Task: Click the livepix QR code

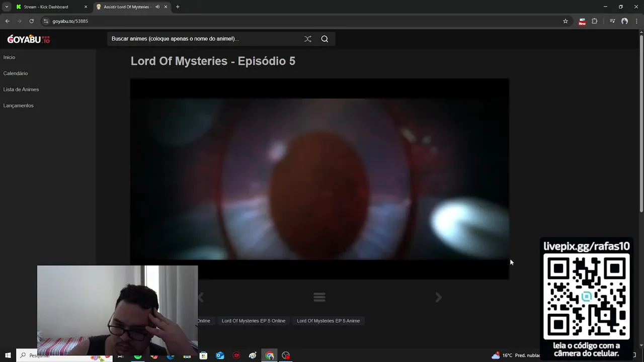Action: point(587,297)
